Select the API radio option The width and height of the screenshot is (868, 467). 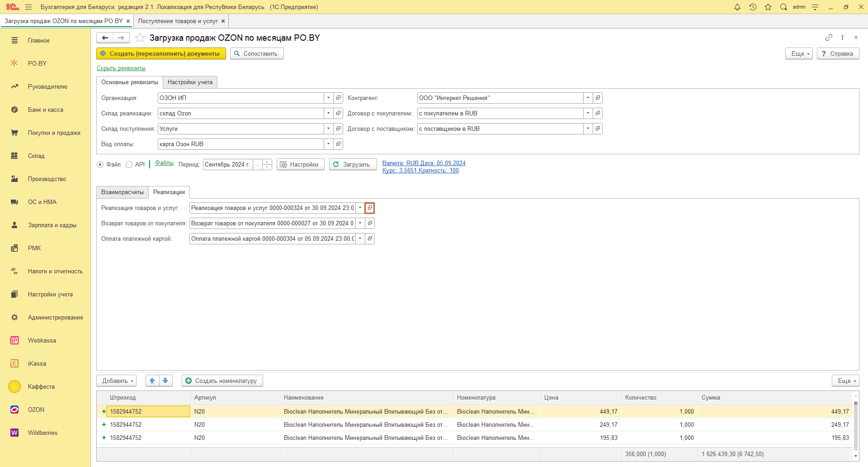point(129,164)
